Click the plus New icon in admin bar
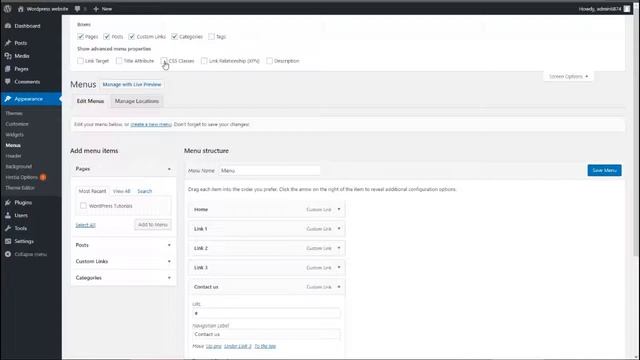Screen dimensions: 640x360 [96, 9]
